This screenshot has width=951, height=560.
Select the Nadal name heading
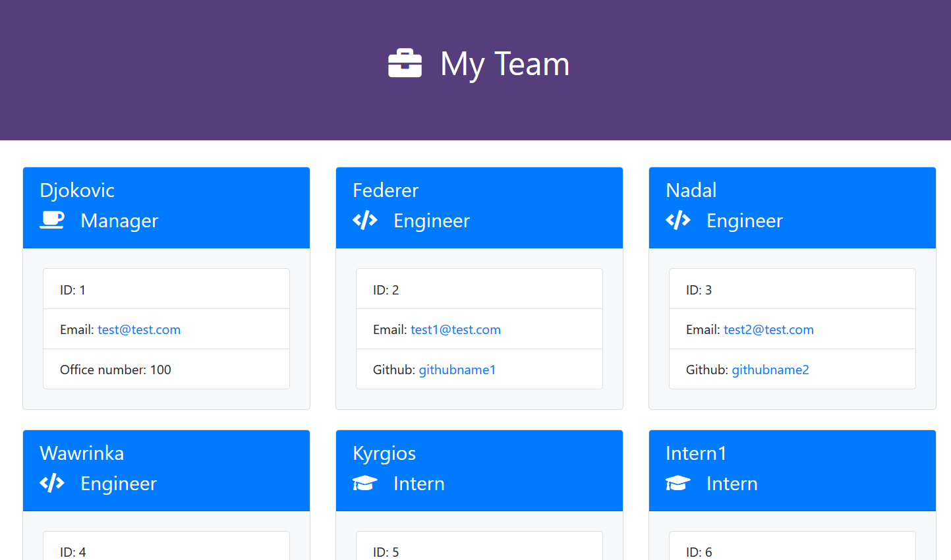tap(691, 190)
